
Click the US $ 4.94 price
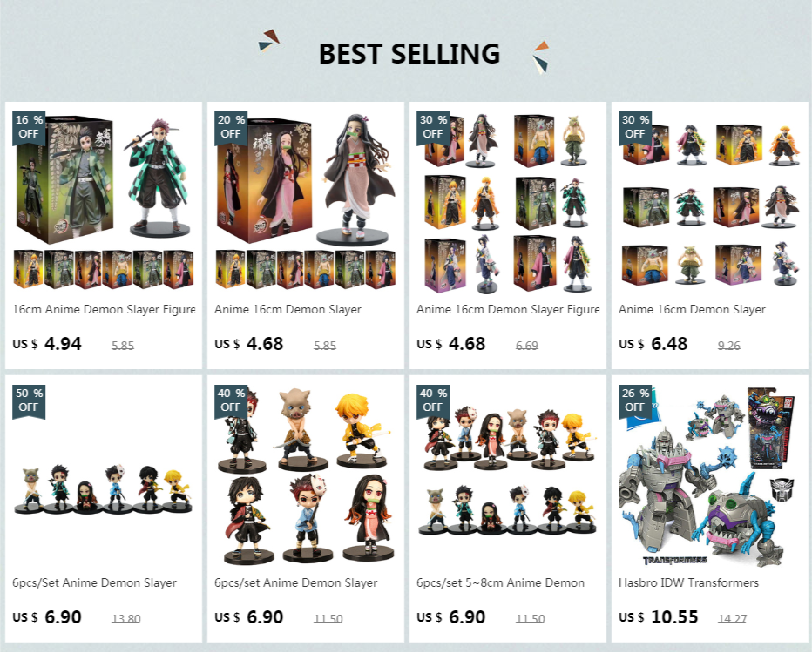[x=46, y=344]
